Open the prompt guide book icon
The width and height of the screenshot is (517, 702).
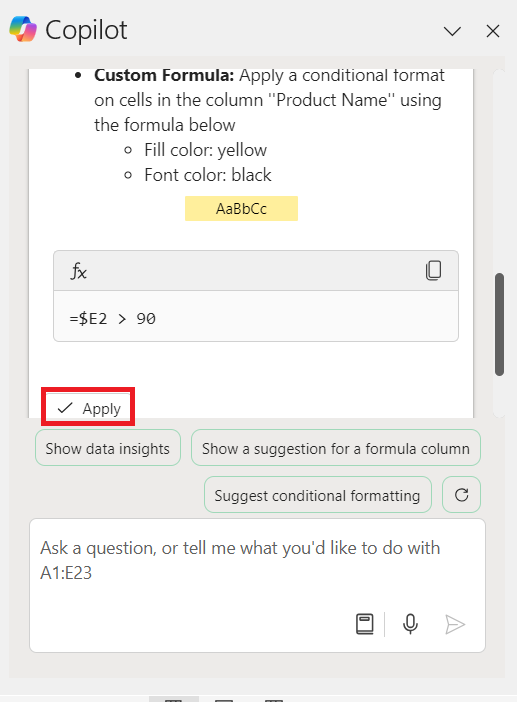click(365, 624)
